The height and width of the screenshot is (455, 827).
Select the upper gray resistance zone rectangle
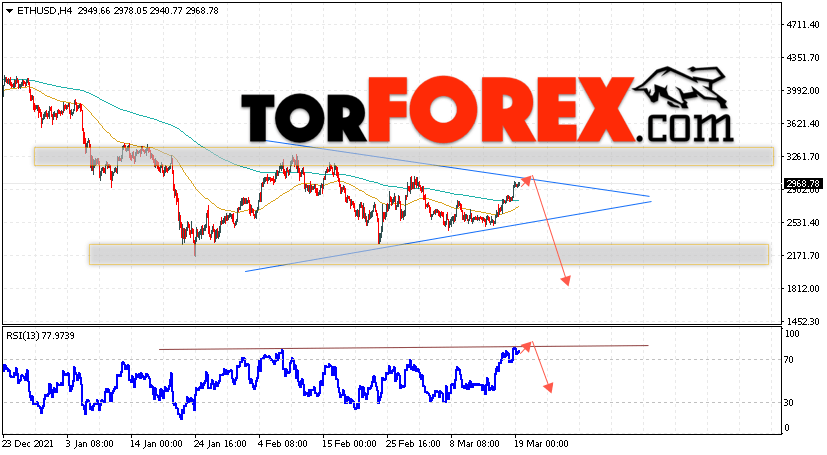(404, 157)
